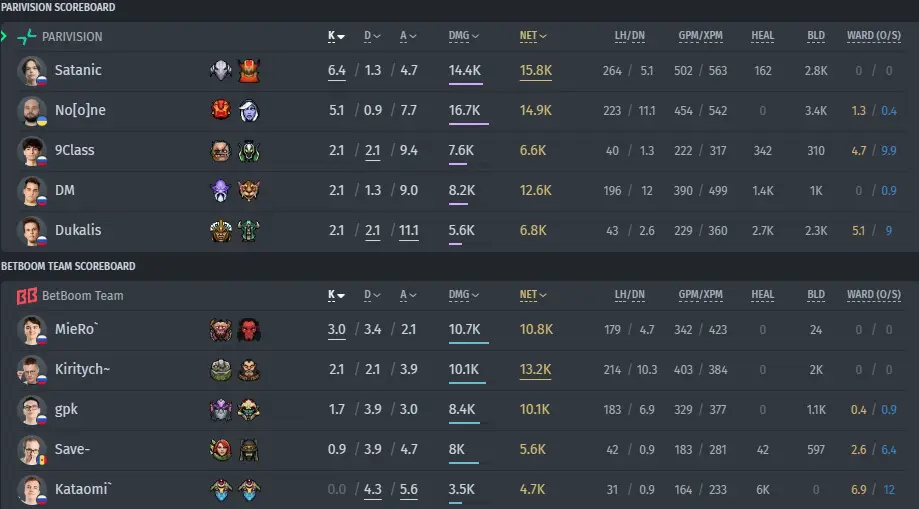Viewport: 919px width, 509px height.
Task: Select 9Class's first hero icon
Action: tap(221, 151)
